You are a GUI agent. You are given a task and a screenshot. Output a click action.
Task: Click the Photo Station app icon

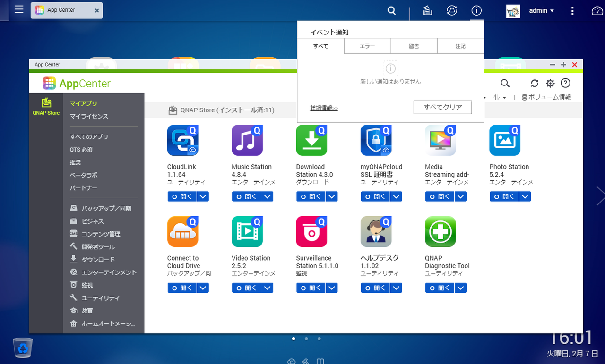[505, 140]
